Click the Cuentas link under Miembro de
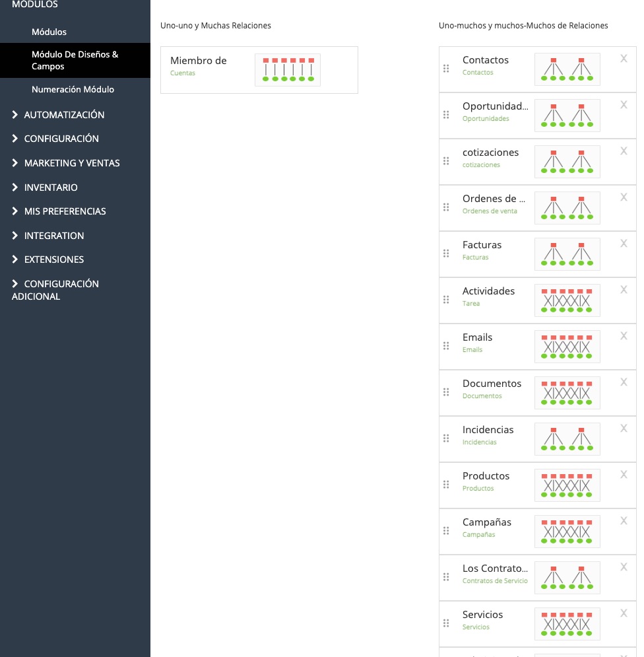Screen dimensions: 644x657 [x=183, y=73]
